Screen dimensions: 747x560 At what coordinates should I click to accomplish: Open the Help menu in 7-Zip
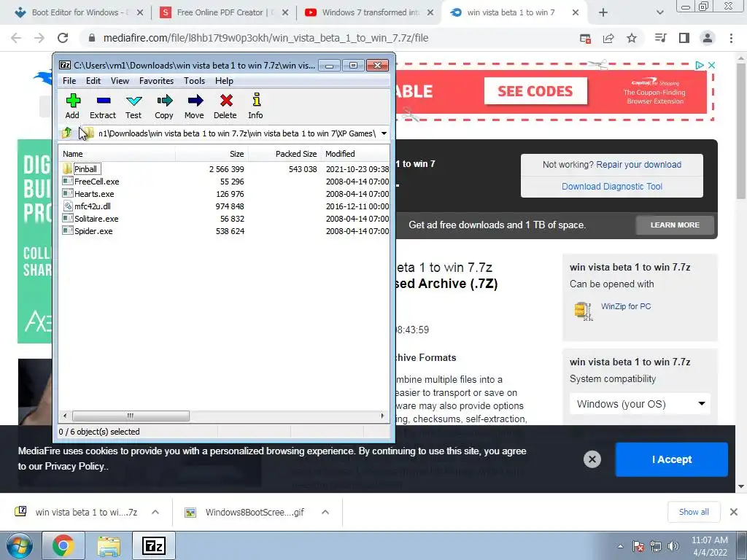click(x=224, y=81)
